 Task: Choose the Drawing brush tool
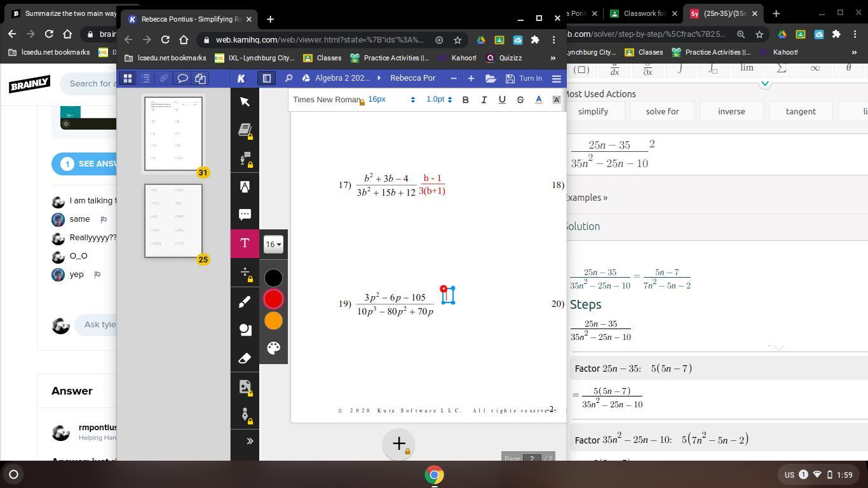[245, 302]
